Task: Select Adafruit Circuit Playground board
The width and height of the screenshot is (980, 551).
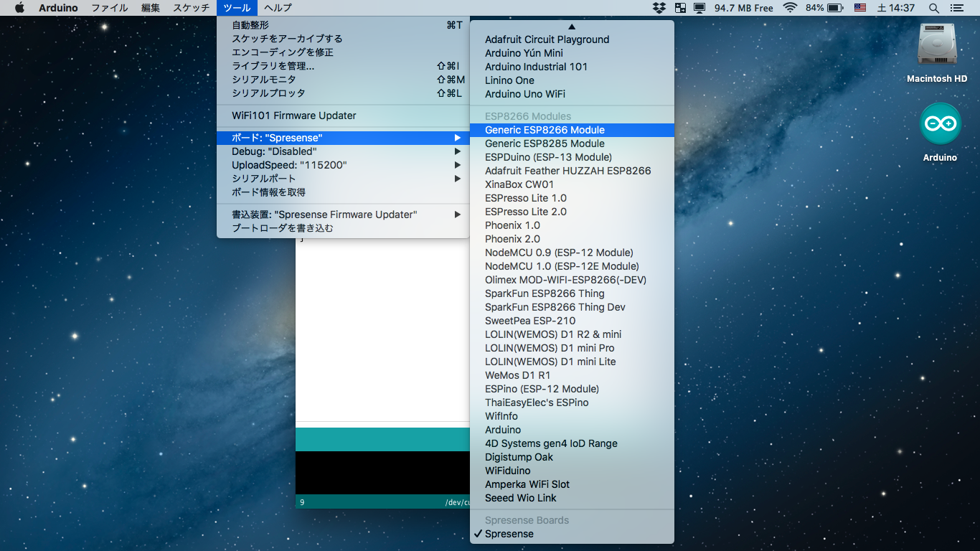Action: [x=572, y=39]
